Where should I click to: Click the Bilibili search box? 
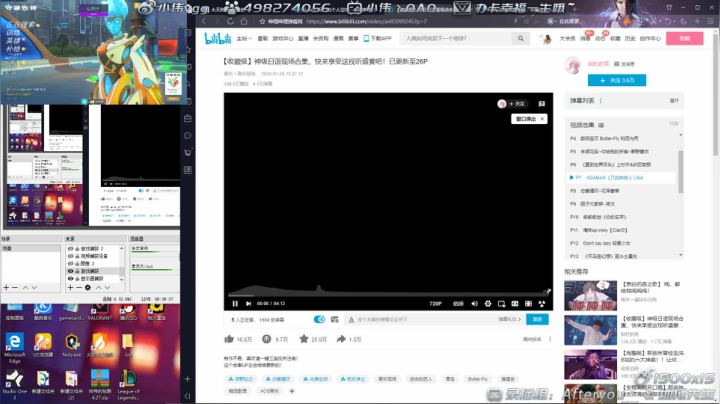(x=457, y=39)
